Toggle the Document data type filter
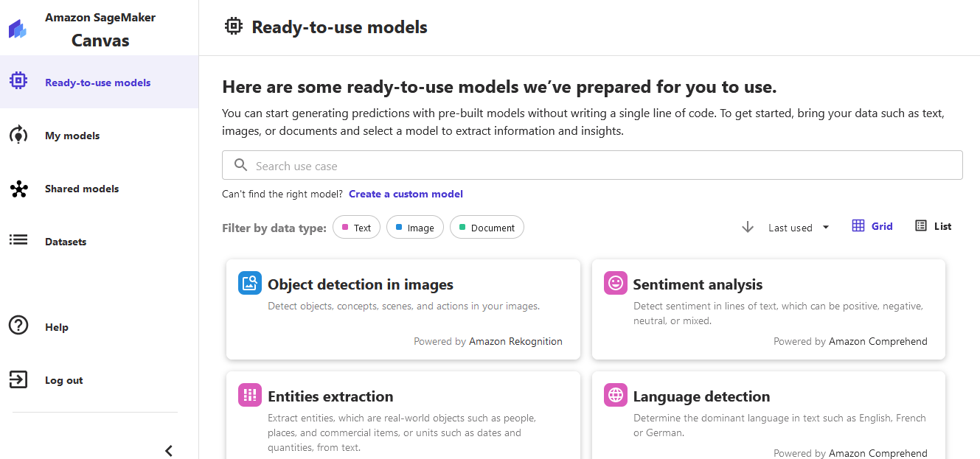 (487, 228)
